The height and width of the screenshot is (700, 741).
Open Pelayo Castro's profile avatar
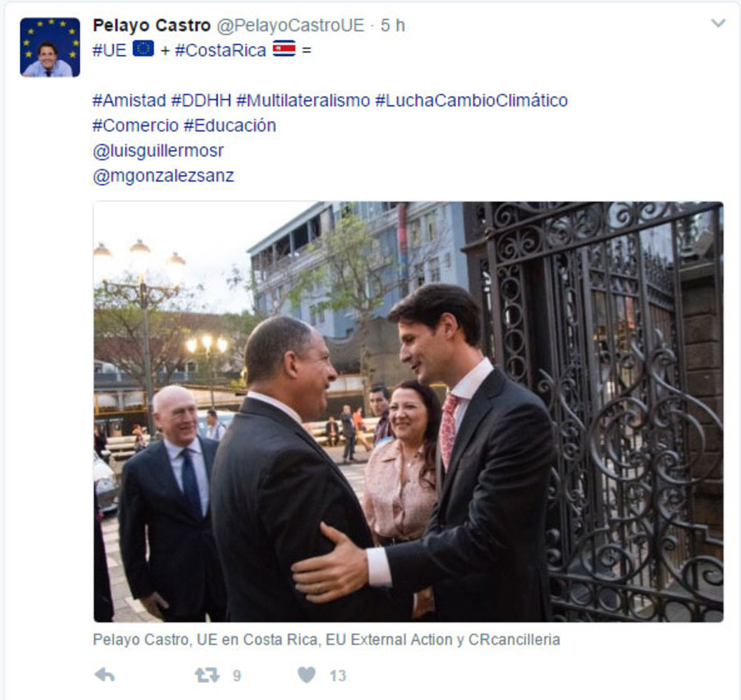[x=50, y=47]
